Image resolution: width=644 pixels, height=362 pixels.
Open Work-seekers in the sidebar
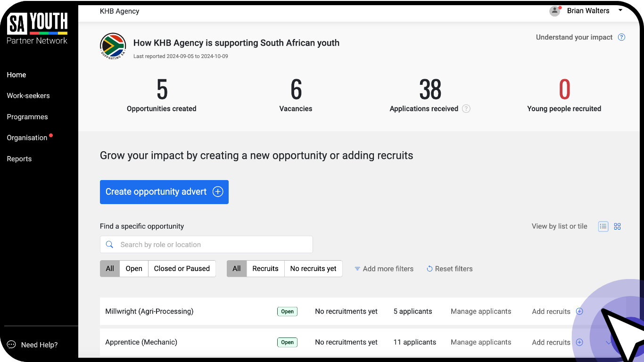pos(28,96)
